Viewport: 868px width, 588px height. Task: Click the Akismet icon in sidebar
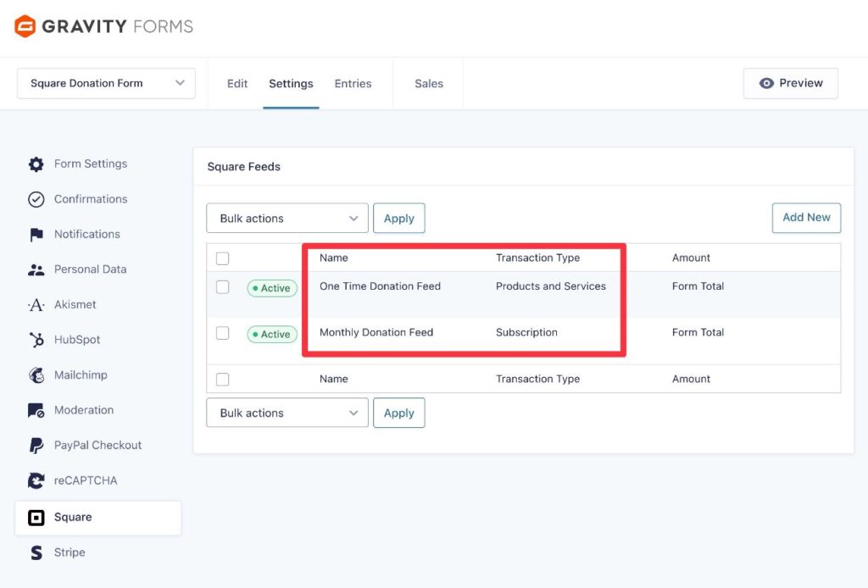tap(36, 305)
